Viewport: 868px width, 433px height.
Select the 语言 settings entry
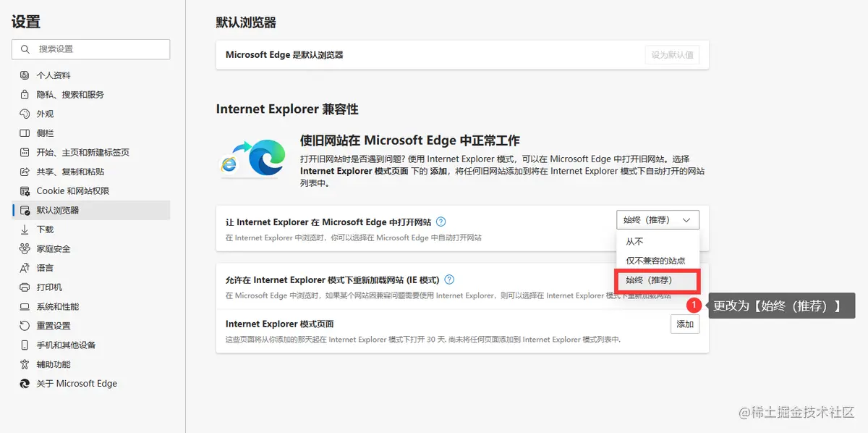point(91,268)
